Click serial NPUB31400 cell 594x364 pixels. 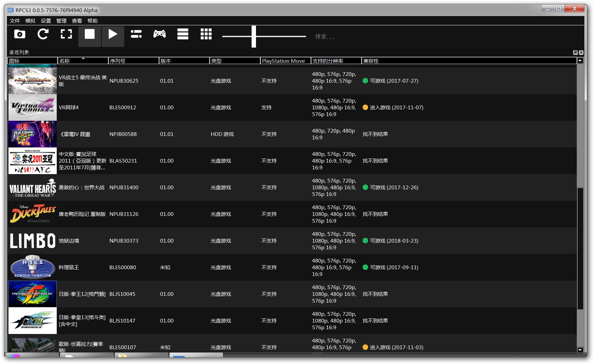point(124,188)
